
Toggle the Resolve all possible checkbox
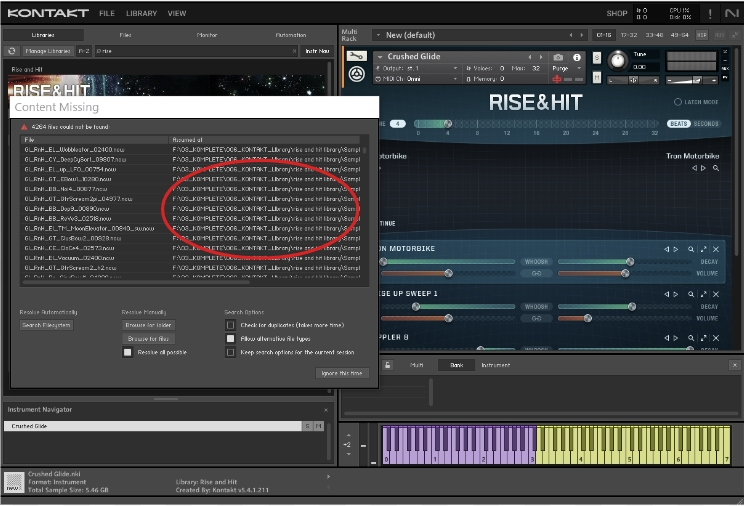[127, 352]
